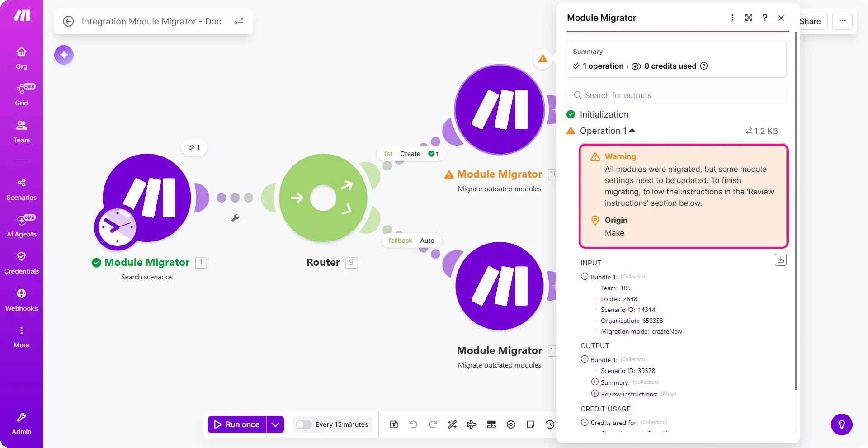Click the warning bubble above top module

543,59
